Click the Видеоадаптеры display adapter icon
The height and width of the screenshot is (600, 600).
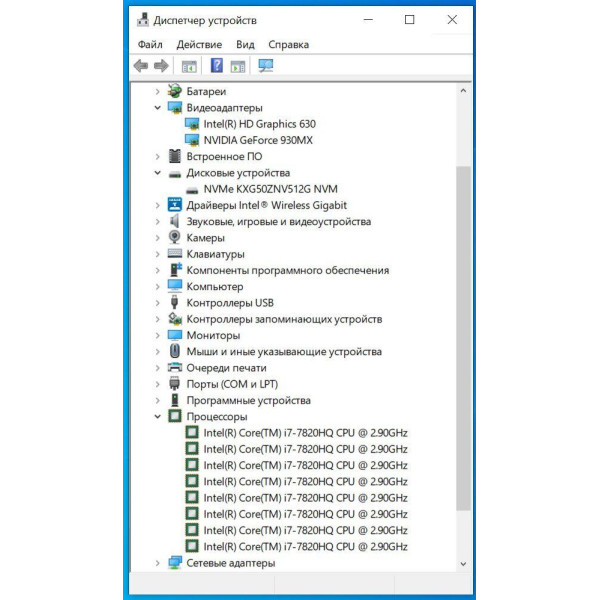(175, 108)
